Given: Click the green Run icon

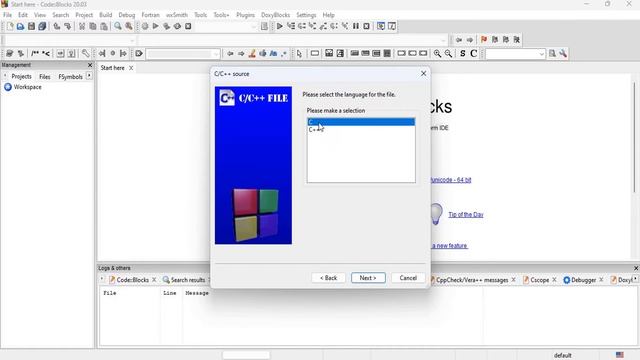Looking at the screenshot, I should (x=156, y=26).
